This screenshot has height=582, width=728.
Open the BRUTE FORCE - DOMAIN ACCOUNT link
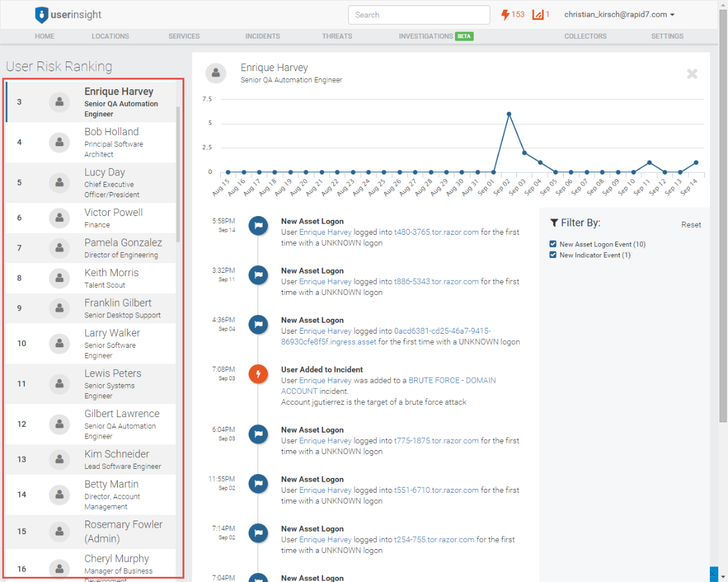click(x=452, y=380)
